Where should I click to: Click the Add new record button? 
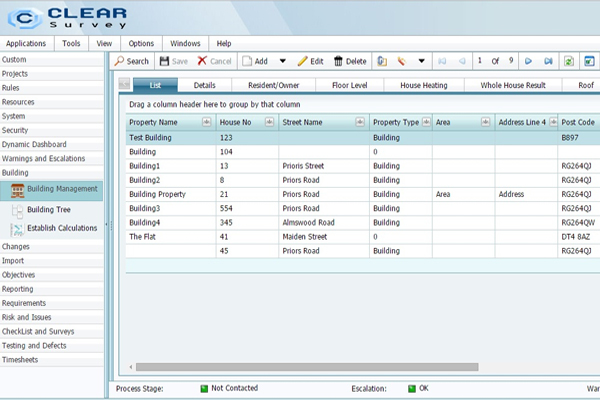coord(255,61)
